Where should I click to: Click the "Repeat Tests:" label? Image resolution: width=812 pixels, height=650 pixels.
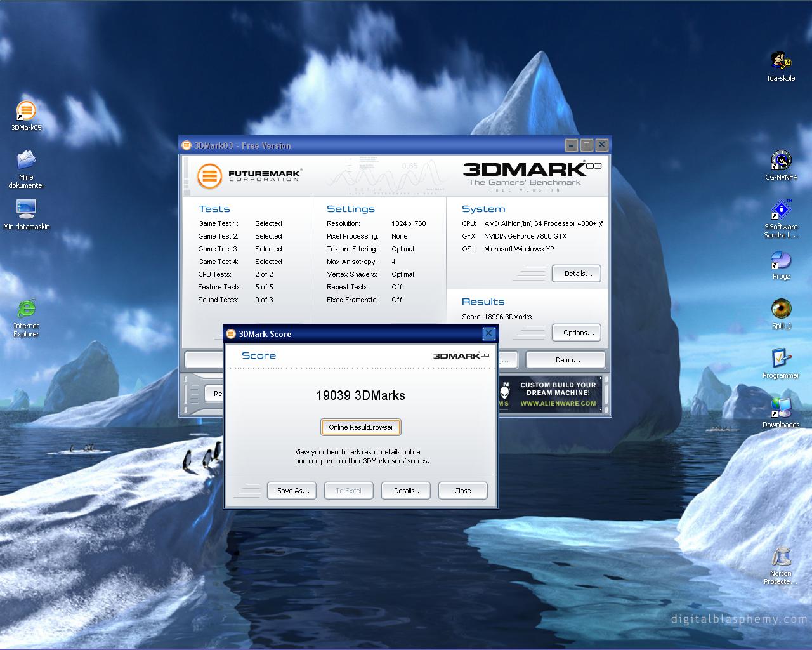click(348, 287)
